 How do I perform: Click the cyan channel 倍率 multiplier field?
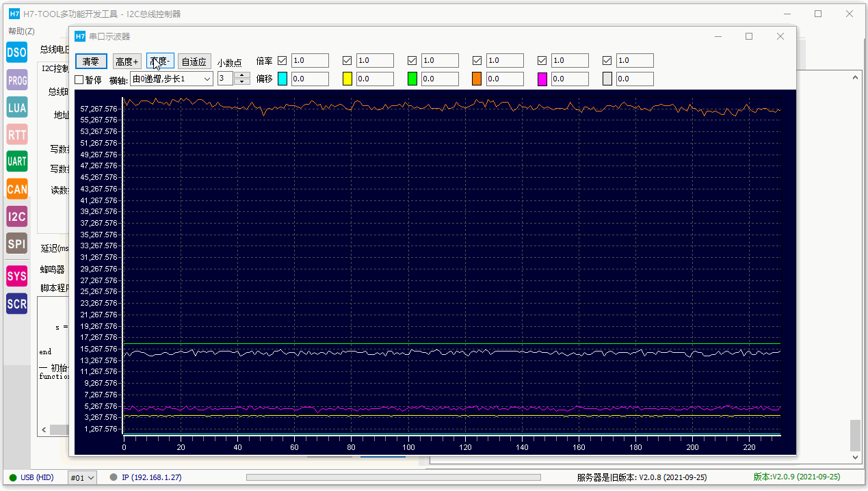coord(310,60)
